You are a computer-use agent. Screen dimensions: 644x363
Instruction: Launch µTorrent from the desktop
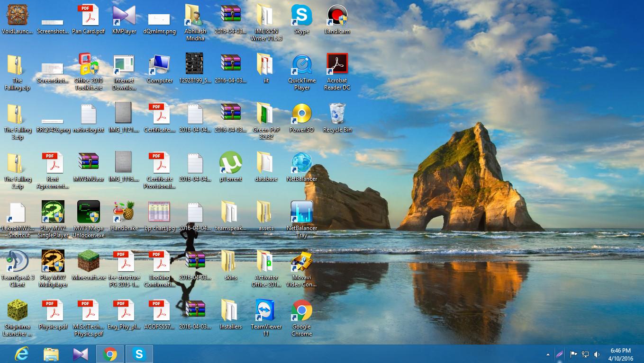[x=231, y=167]
